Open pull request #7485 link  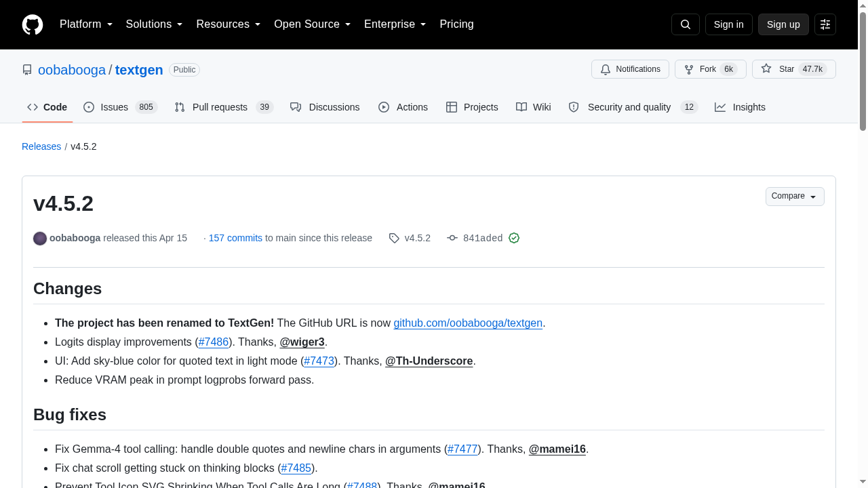296,468
